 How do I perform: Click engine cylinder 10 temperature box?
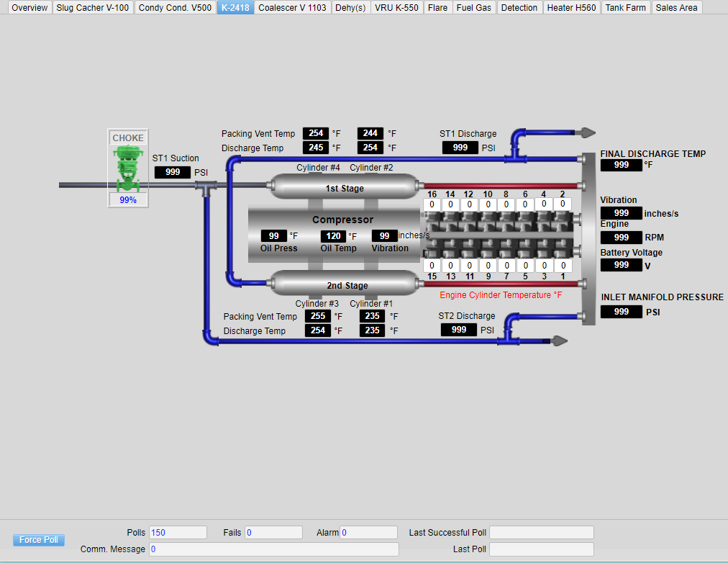(x=488, y=204)
